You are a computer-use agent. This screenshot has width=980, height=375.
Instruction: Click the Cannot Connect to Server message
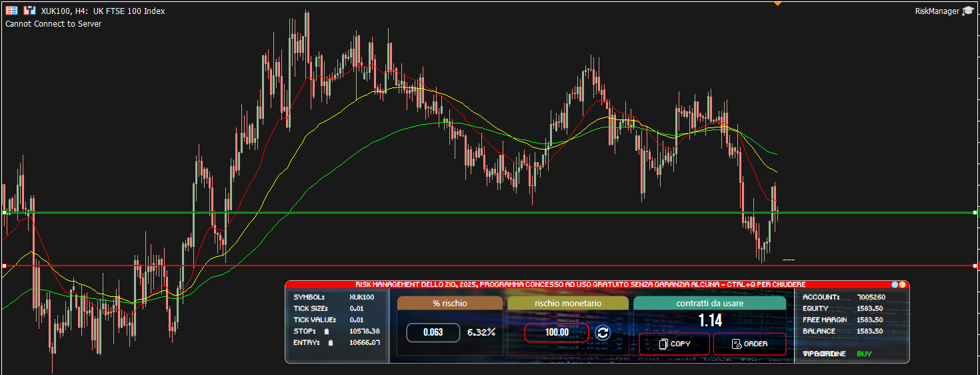(53, 24)
